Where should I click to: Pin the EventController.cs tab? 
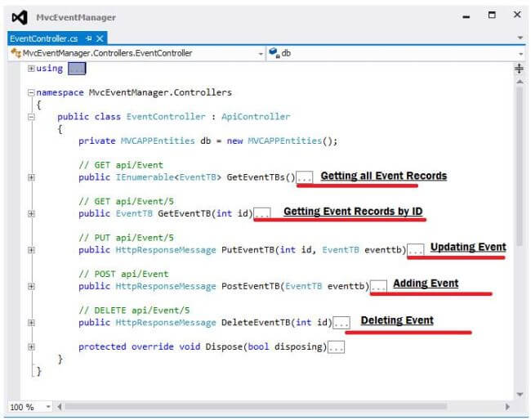click(89, 38)
